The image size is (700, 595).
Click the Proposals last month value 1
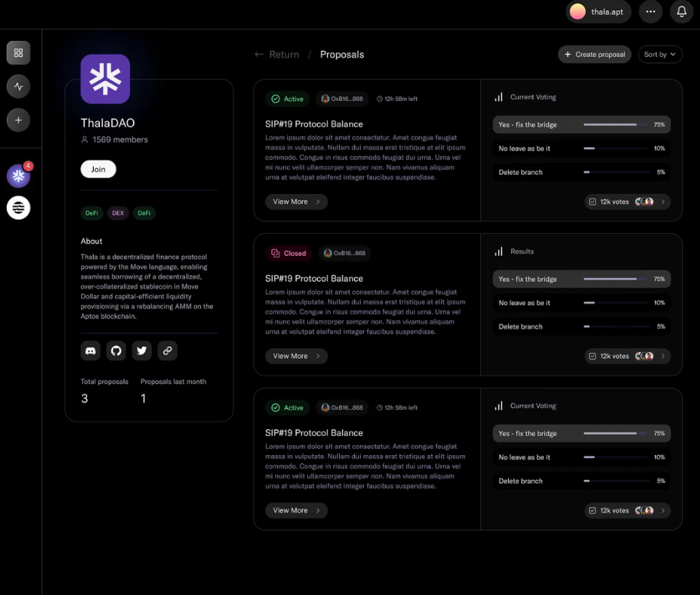(143, 398)
